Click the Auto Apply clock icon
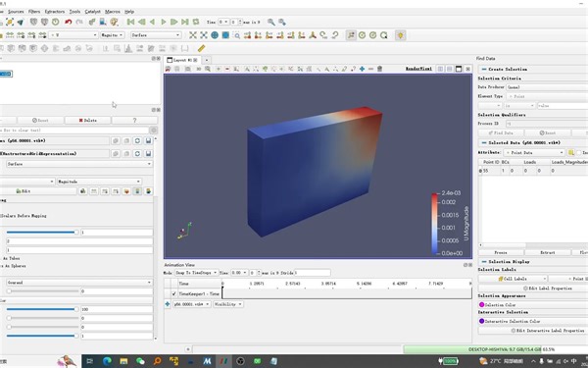Image resolution: width=588 pixels, height=368 pixels. pyautogui.click(x=56, y=22)
